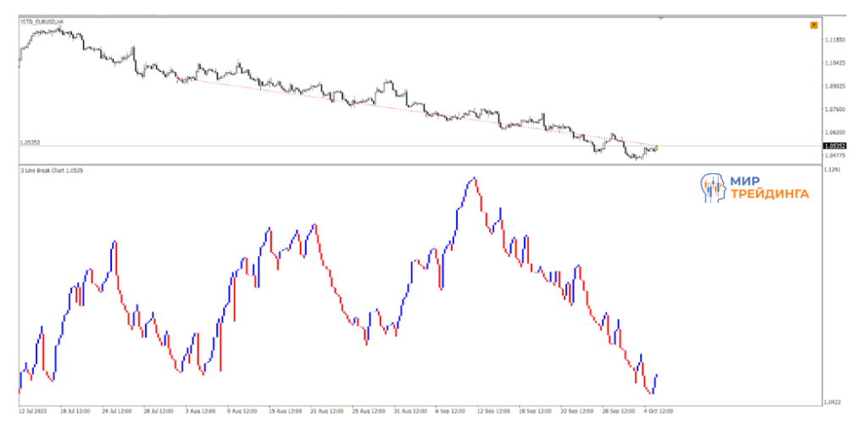Screen dimensions: 868x436
Task: Click the last blue line break bar
Action: tap(655, 383)
